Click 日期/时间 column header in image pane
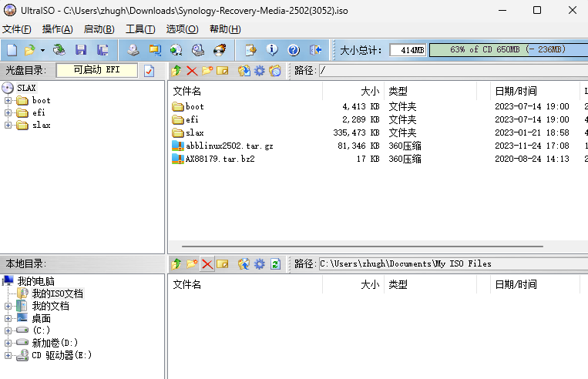Screen dimensions: 588x379 point(535,91)
